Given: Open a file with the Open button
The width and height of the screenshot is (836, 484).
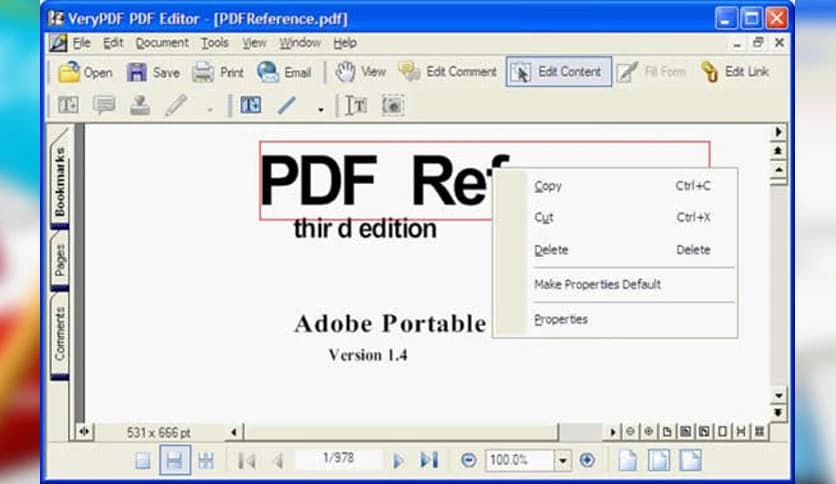Looking at the screenshot, I should (x=85, y=72).
